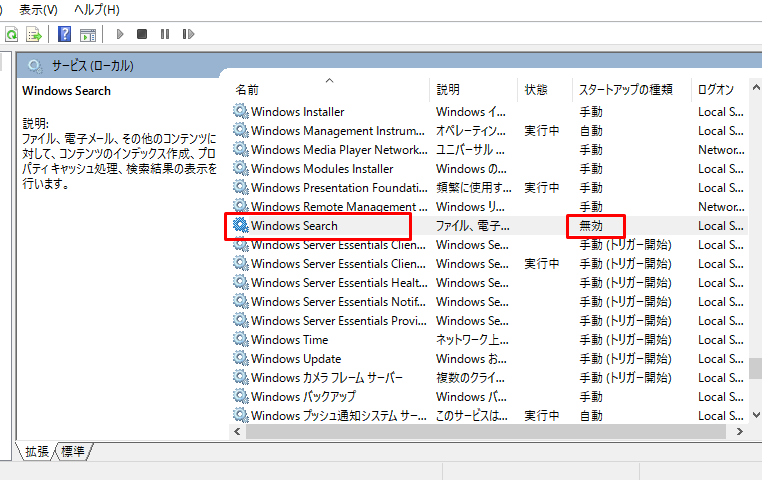
Task: Select the Windows Update service name
Action: 296,359
